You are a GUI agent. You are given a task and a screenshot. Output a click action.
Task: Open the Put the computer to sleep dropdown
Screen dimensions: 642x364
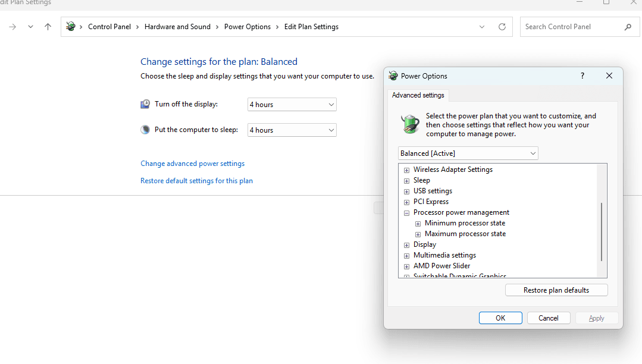pos(292,130)
